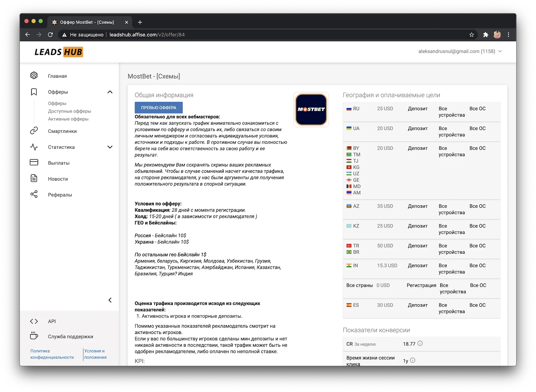Click the 15.3 USD payout for IN
The height and width of the screenshot is (392, 536).
(x=387, y=265)
